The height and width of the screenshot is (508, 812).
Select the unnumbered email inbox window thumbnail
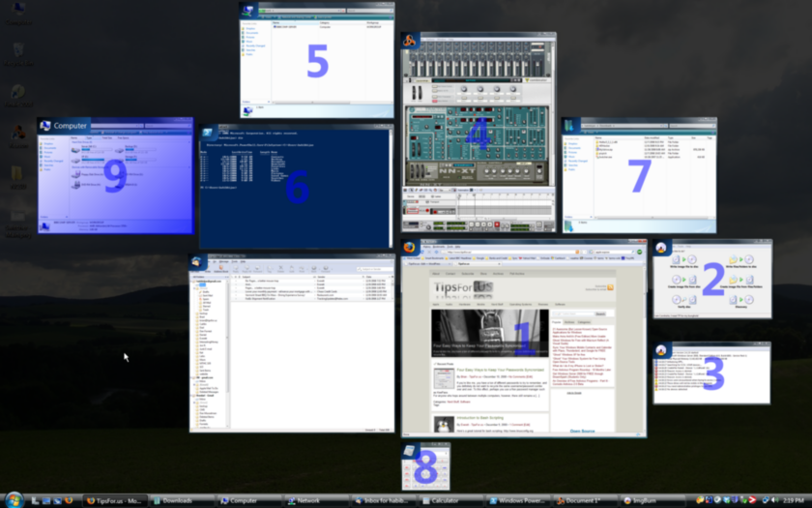point(291,343)
